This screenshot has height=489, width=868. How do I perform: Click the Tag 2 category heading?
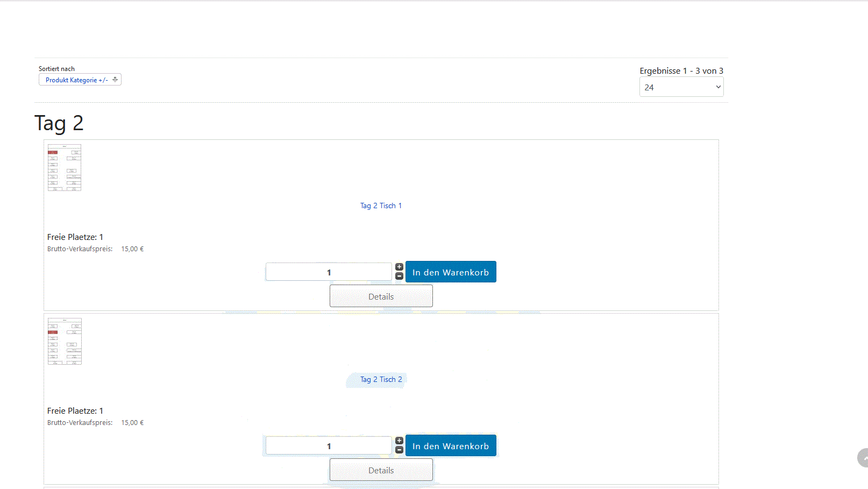(x=59, y=123)
